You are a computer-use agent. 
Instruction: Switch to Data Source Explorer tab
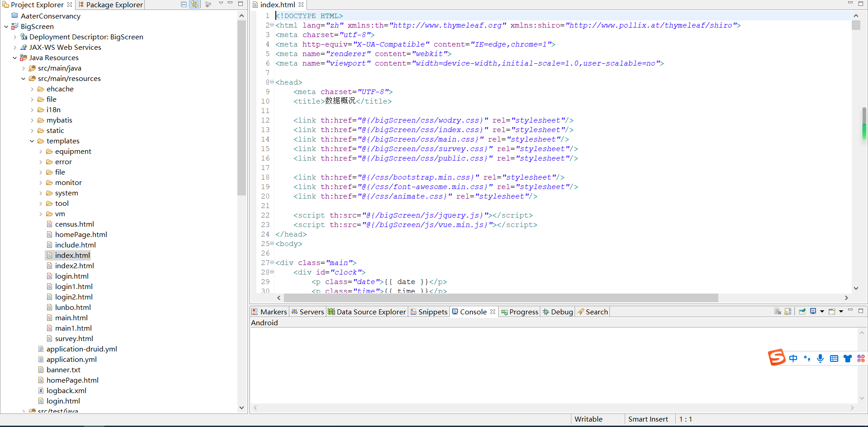point(367,312)
